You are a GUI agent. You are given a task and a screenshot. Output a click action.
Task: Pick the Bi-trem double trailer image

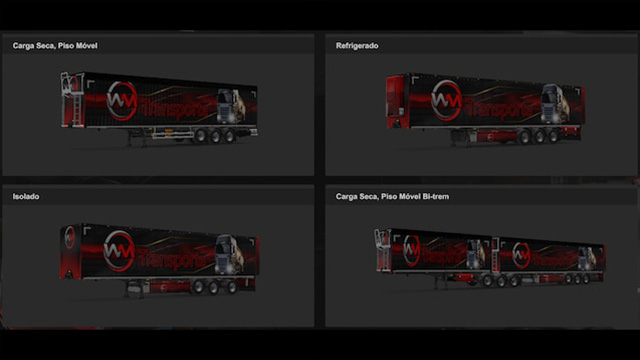click(x=490, y=259)
